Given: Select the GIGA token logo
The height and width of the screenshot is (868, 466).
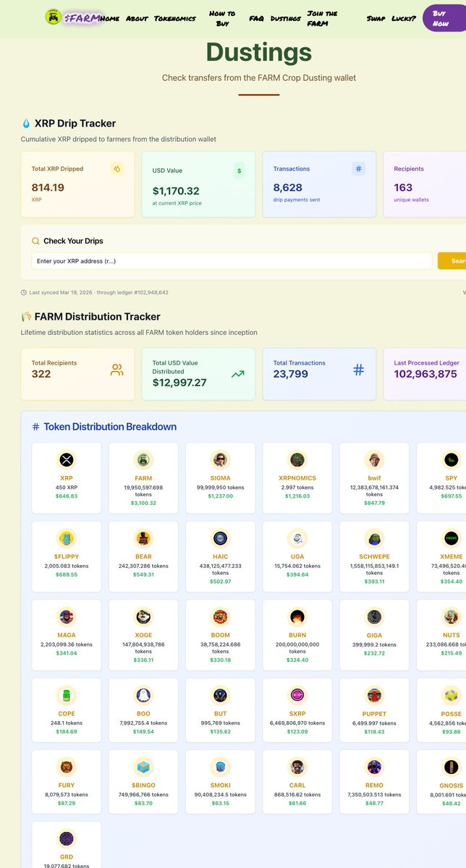Looking at the screenshot, I should (374, 616).
